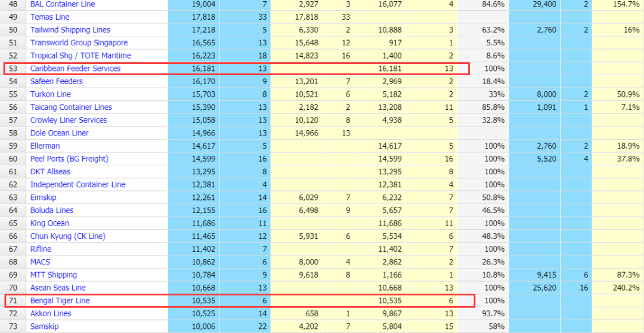Image resolution: width=644 pixels, height=333 pixels.
Task: Open Taicang Container Lines link
Action: click(71, 107)
